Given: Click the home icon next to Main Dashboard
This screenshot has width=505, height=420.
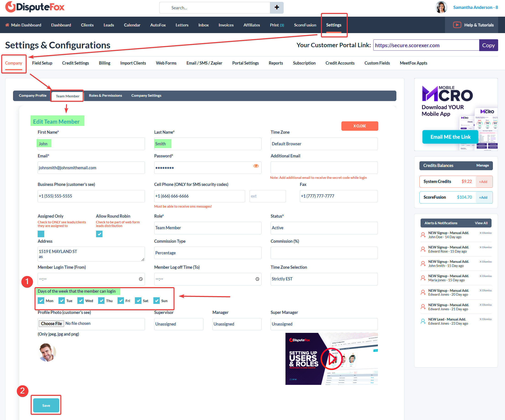Looking at the screenshot, I should tap(7, 25).
